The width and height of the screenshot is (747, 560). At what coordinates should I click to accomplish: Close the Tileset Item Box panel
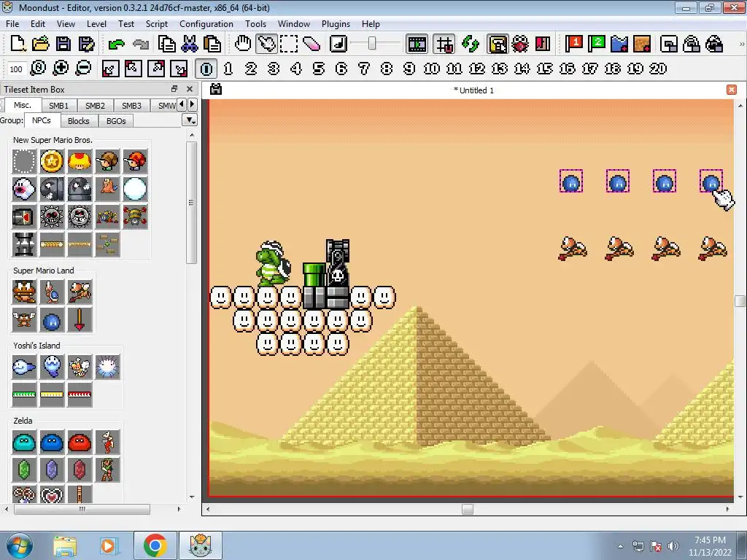[x=190, y=89]
